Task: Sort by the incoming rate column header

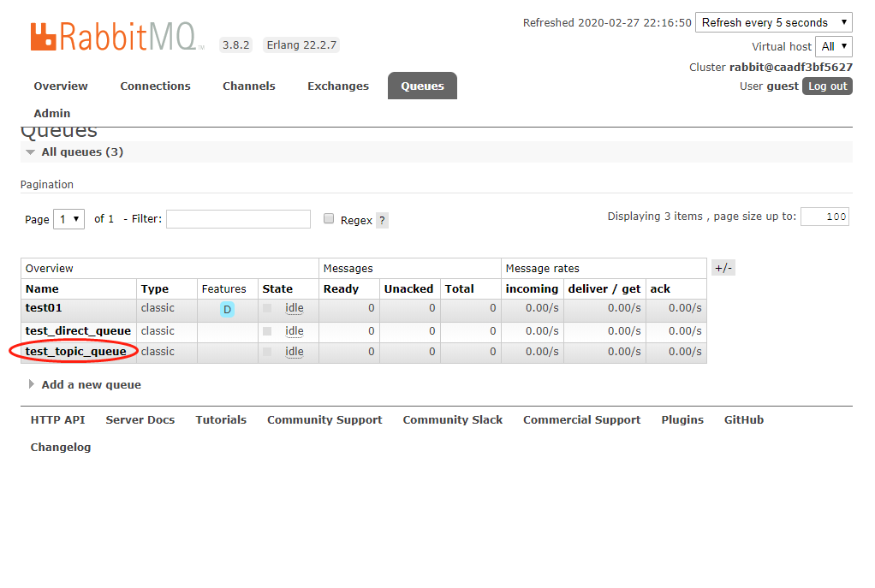Action: coord(532,289)
